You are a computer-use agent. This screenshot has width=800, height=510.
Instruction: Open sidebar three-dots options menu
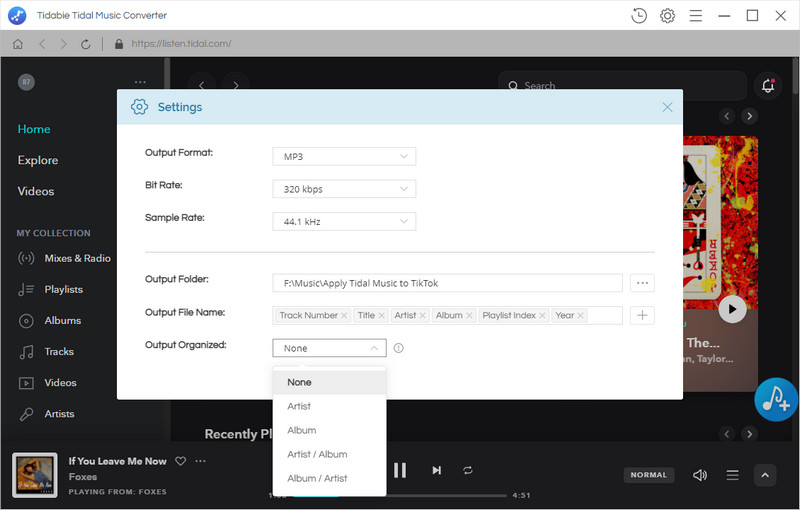pos(140,82)
